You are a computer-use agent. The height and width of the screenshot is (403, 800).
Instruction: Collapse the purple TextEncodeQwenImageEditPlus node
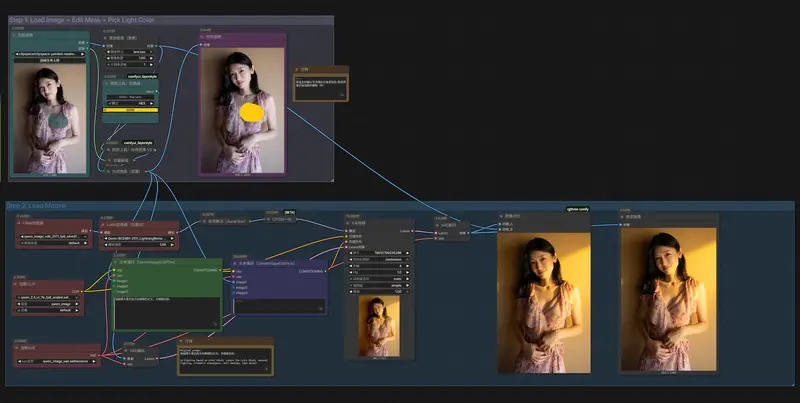pos(236,264)
